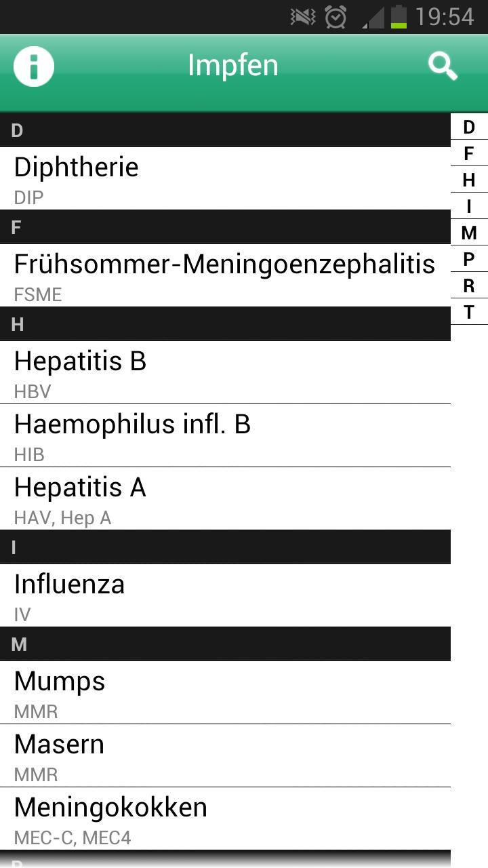Select the Influenza list item
Screen dimensions: 488x868
click(x=225, y=595)
